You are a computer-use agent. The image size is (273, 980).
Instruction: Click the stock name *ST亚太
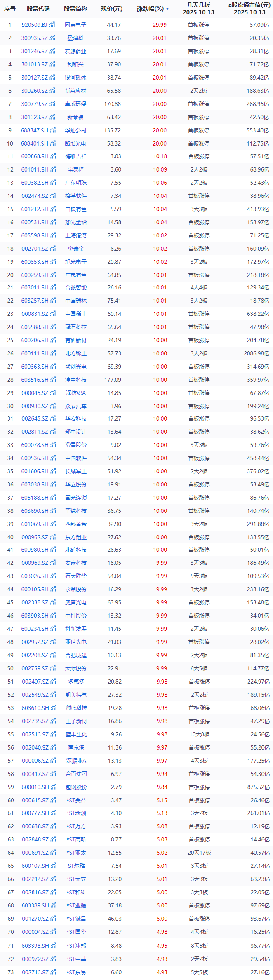tap(76, 853)
